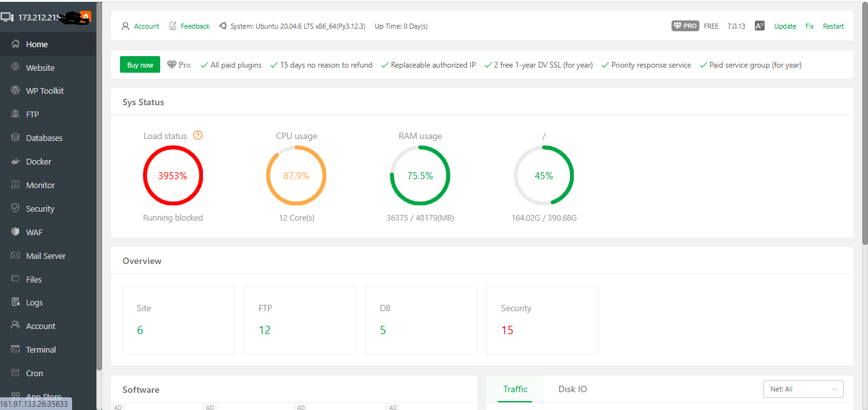868x410 pixels.
Task: Click the Cron calendar icon
Action: point(15,373)
